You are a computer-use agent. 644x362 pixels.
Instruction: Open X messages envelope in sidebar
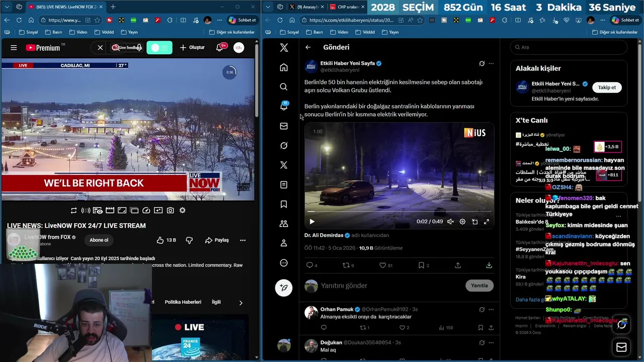click(x=284, y=126)
